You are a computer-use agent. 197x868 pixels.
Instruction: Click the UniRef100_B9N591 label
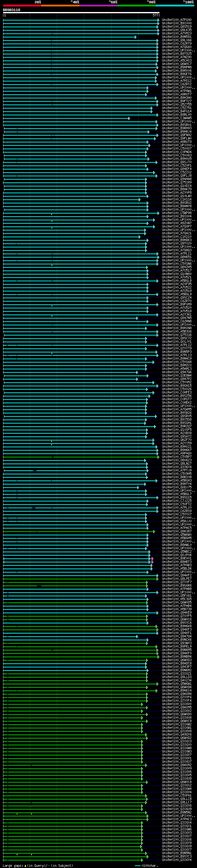point(177,37)
